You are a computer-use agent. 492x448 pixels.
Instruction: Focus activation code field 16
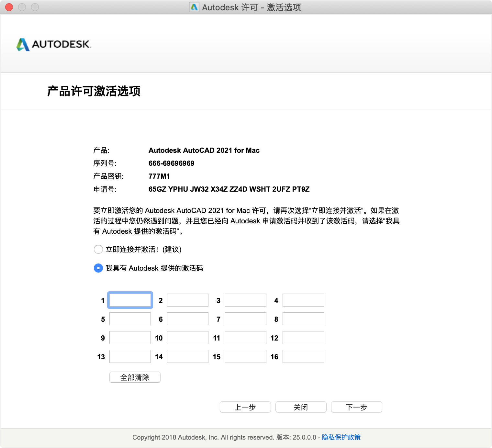[x=303, y=356]
